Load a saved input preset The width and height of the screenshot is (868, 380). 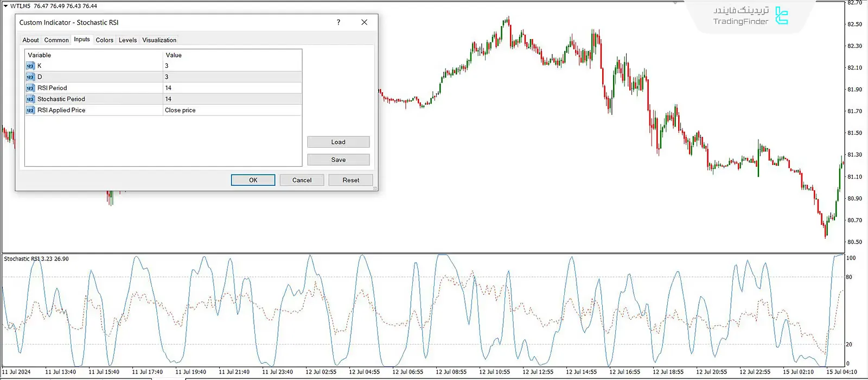338,142
